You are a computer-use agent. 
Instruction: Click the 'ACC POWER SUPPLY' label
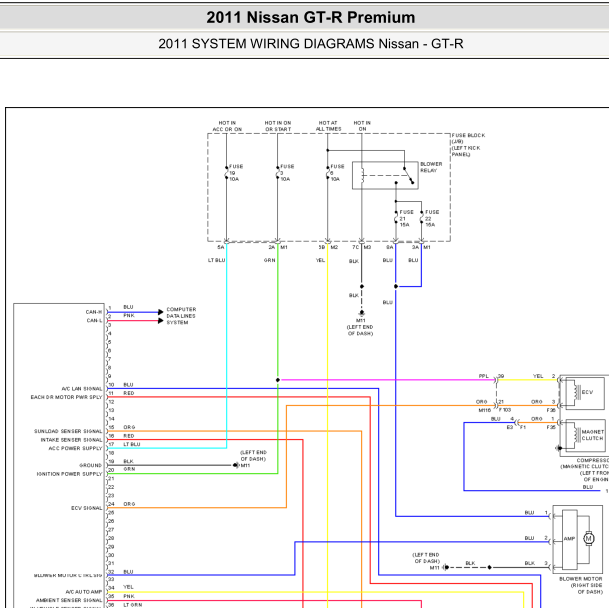pos(75,448)
